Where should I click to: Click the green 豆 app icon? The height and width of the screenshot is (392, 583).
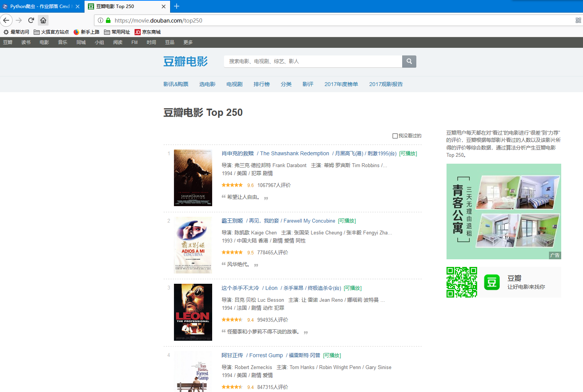point(492,282)
